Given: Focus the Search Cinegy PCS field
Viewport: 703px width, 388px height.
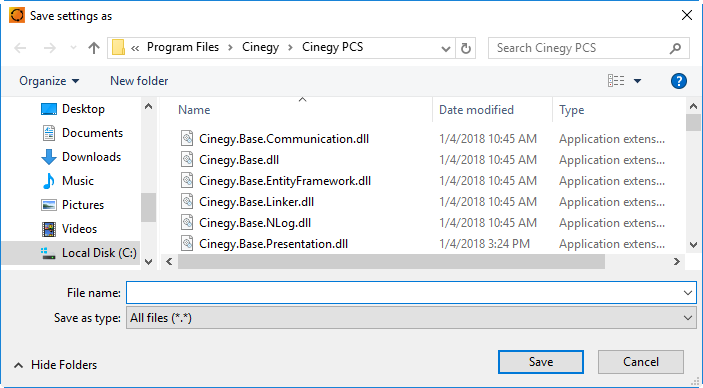Looking at the screenshot, I should pos(588,48).
